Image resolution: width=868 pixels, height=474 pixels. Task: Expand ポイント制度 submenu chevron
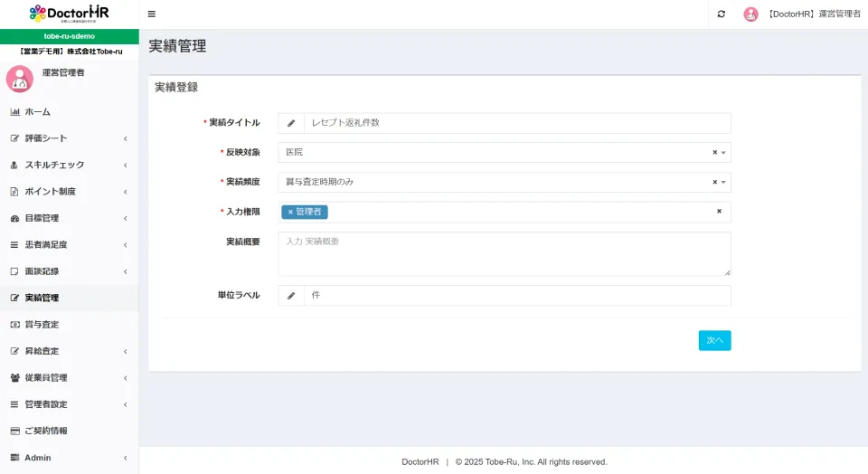click(x=126, y=192)
